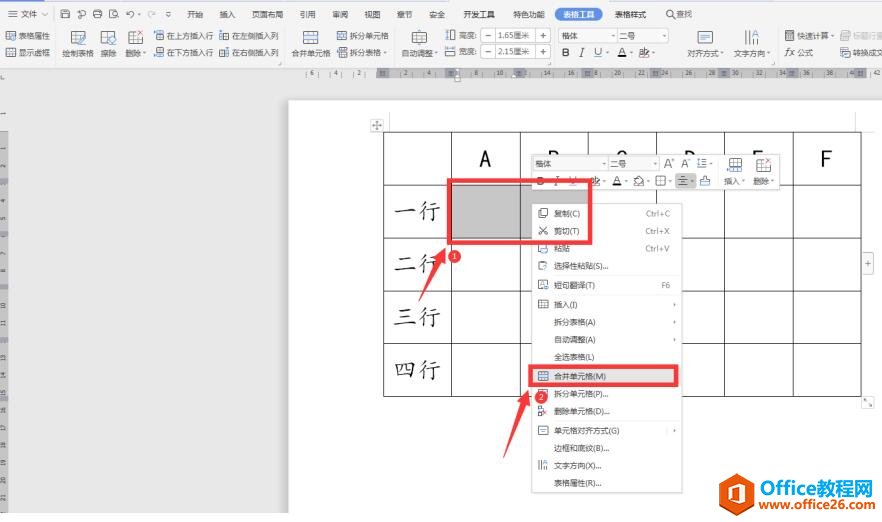Click ribbon 合并单元格 merge cells button
882x522 pixels.
pos(310,44)
